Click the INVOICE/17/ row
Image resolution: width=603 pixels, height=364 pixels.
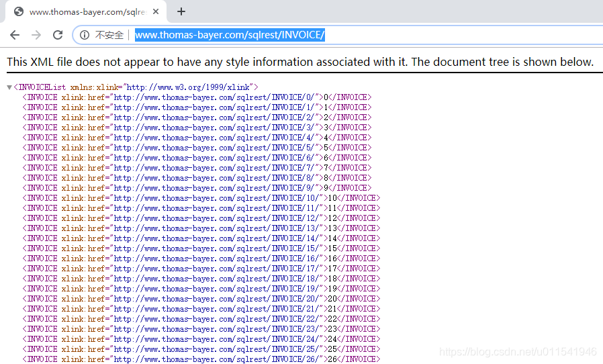click(x=201, y=269)
